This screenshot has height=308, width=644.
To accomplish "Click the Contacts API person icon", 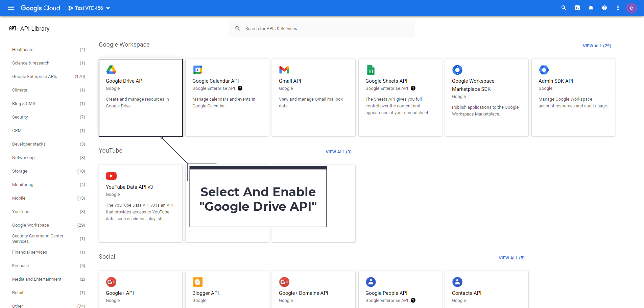I will pos(457,282).
